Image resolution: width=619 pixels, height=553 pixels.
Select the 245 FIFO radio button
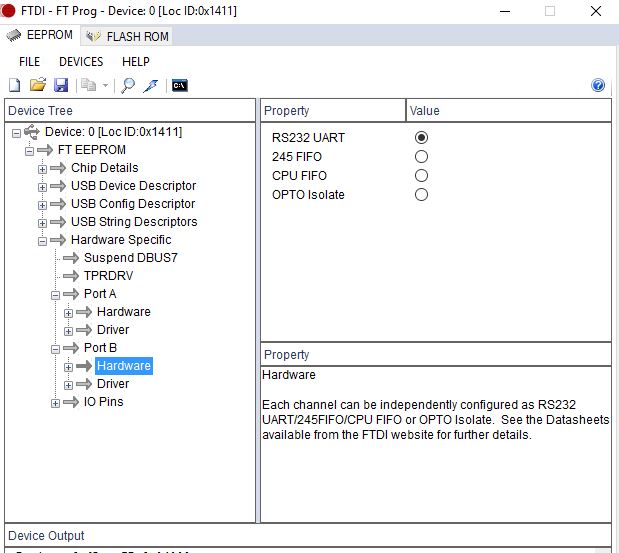[421, 156]
